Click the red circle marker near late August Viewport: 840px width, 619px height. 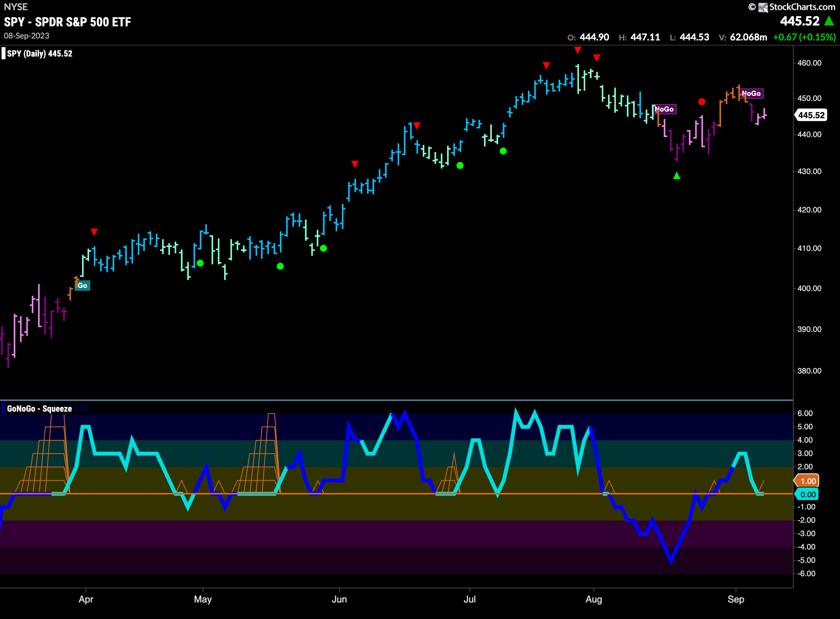702,102
